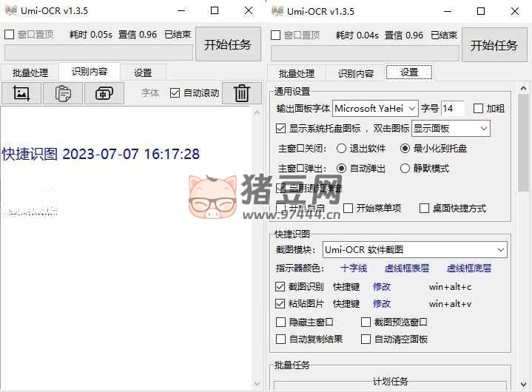Viewport: 532px width, 392px height.
Task: Toggle 自动滚动 auto-scroll checkbox
Action: 175,93
